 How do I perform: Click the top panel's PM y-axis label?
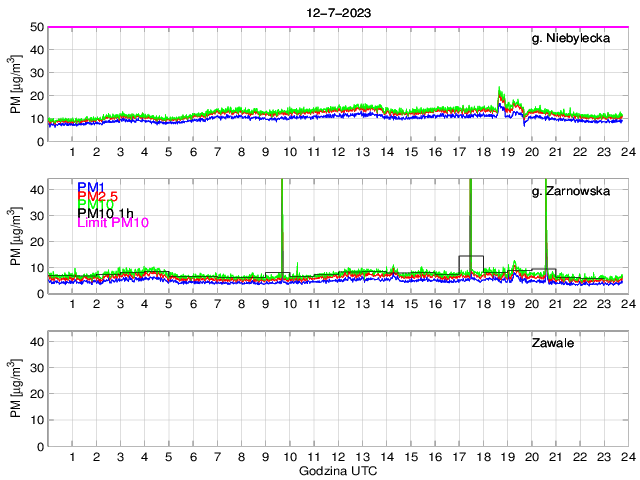pyautogui.click(x=15, y=84)
